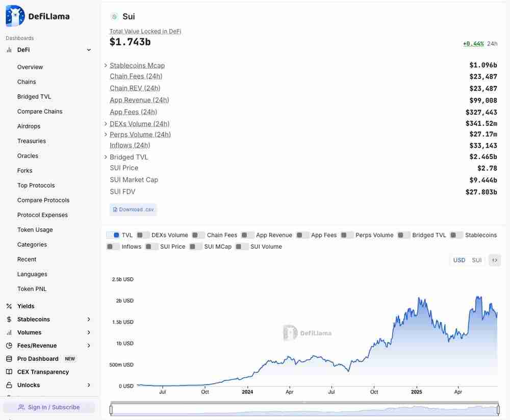
Task: Click the left handle of chart range slider
Action: tap(111, 409)
